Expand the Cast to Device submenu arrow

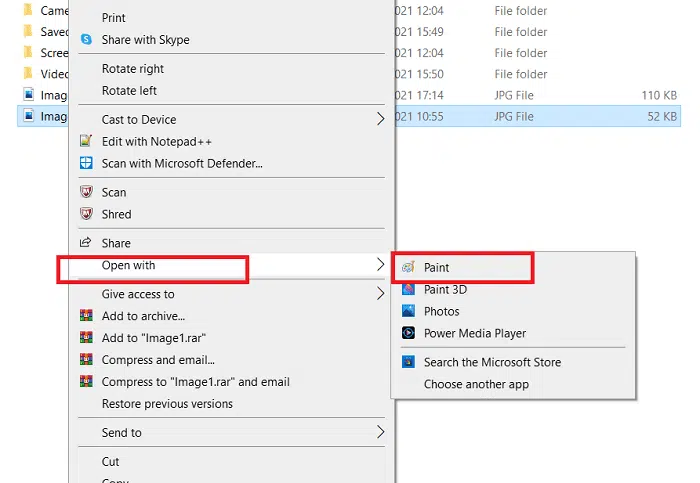380,119
